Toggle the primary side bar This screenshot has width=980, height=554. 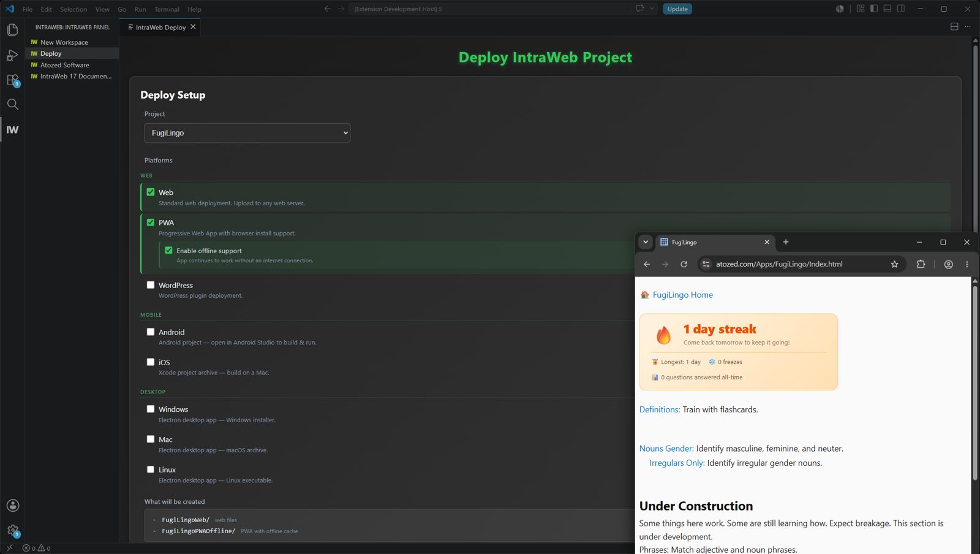pyautogui.click(x=874, y=9)
